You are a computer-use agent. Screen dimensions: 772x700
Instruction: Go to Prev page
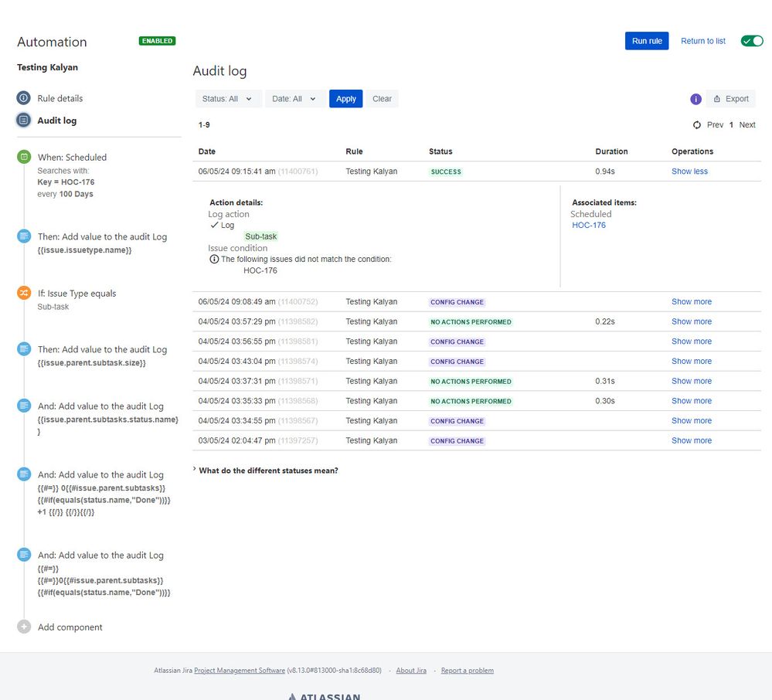[x=715, y=125]
